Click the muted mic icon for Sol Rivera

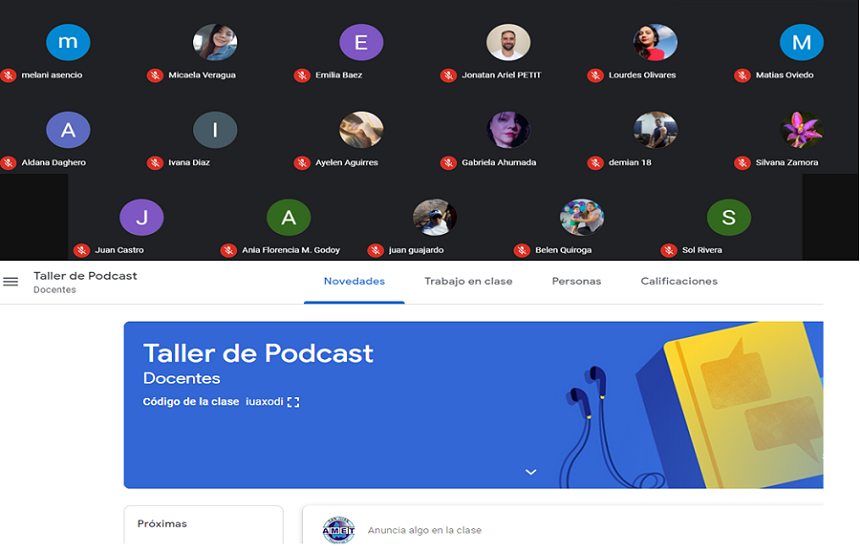pos(668,250)
